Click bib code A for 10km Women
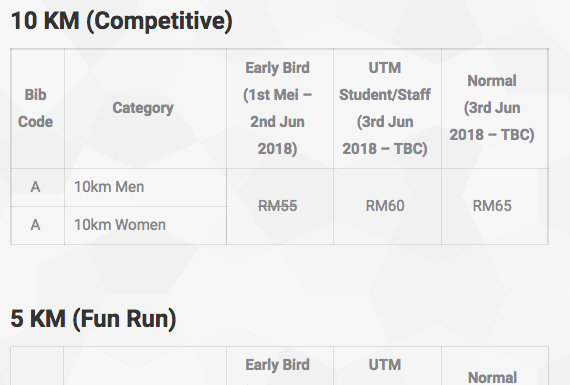Image resolution: width=570 pixels, height=385 pixels. [35, 225]
